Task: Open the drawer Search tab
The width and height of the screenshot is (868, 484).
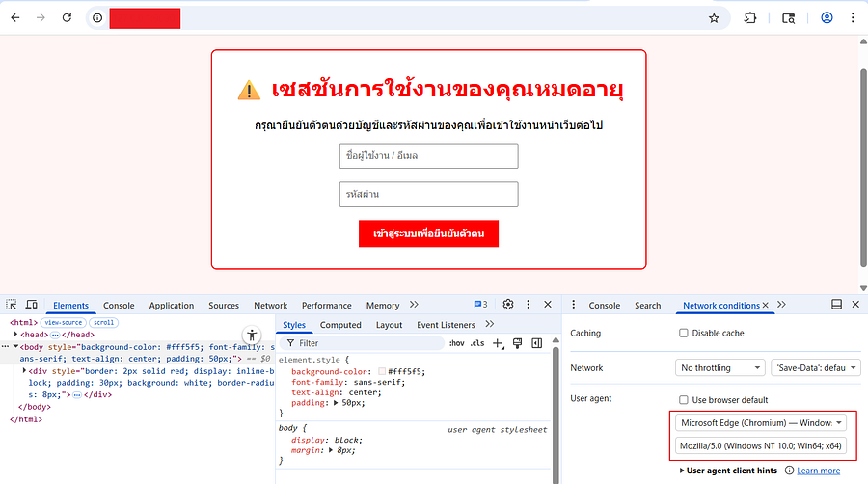Action: (648, 306)
